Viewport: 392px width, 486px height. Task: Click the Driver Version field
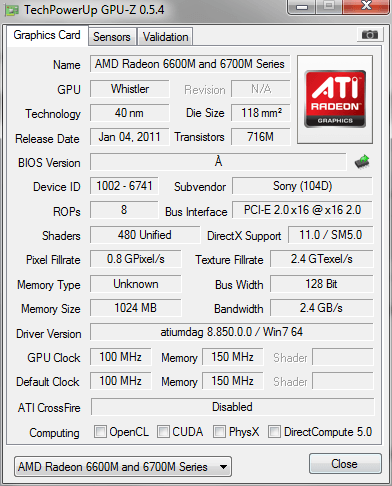click(x=232, y=332)
